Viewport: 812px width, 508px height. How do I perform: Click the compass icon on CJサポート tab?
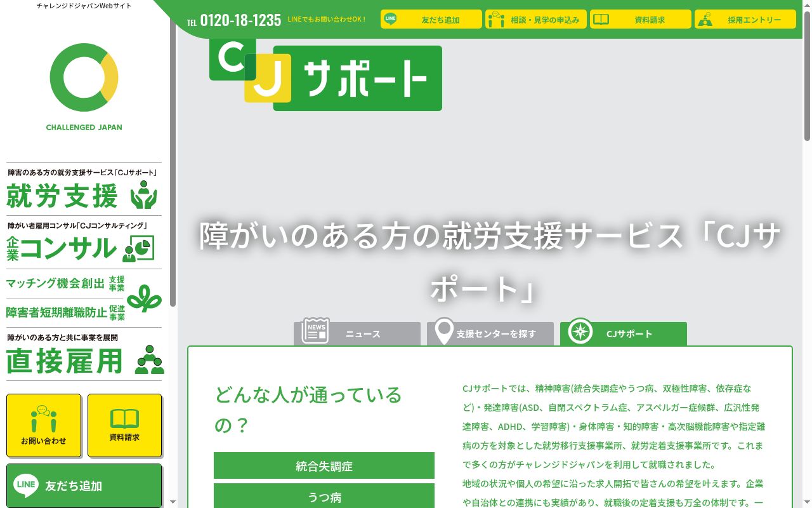(x=580, y=331)
